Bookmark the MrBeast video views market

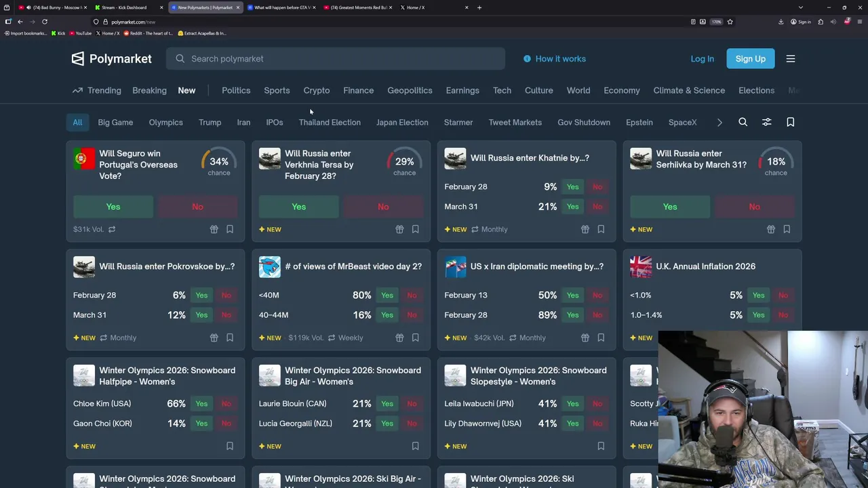(x=415, y=338)
